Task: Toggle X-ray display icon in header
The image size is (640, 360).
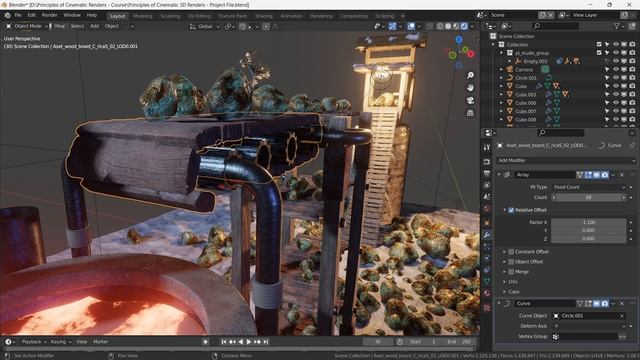Action: point(429,26)
